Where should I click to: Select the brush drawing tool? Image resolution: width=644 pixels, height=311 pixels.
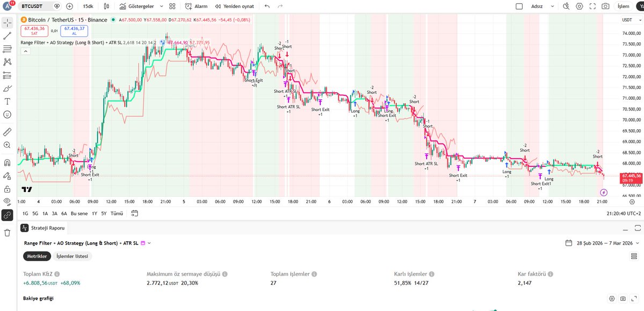8,88
